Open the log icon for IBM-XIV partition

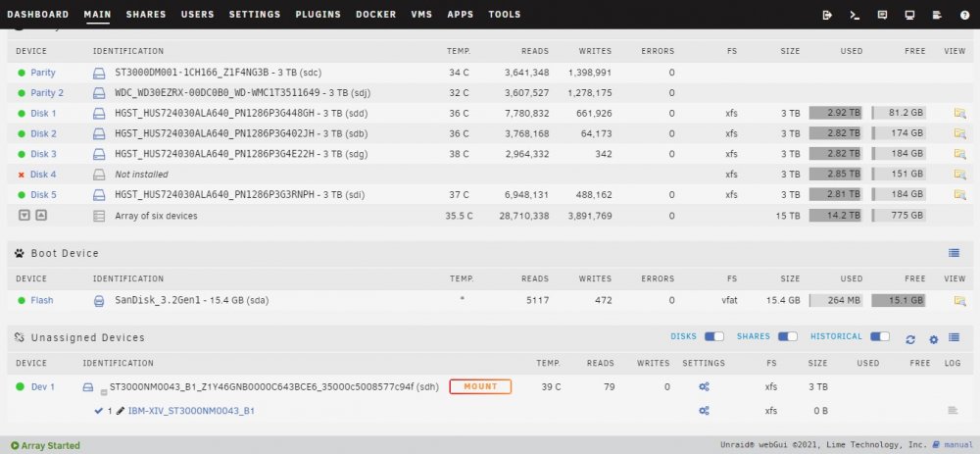coord(953,410)
